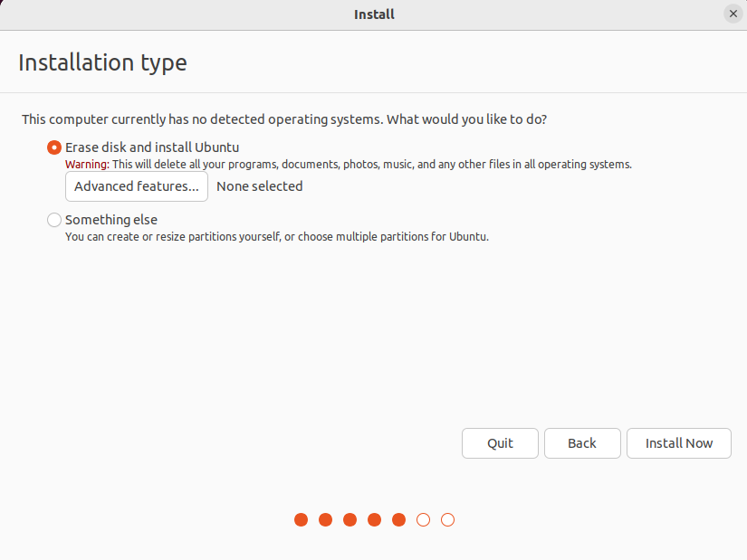Click the "Installation type" heading
The height and width of the screenshot is (560, 747).
(102, 62)
